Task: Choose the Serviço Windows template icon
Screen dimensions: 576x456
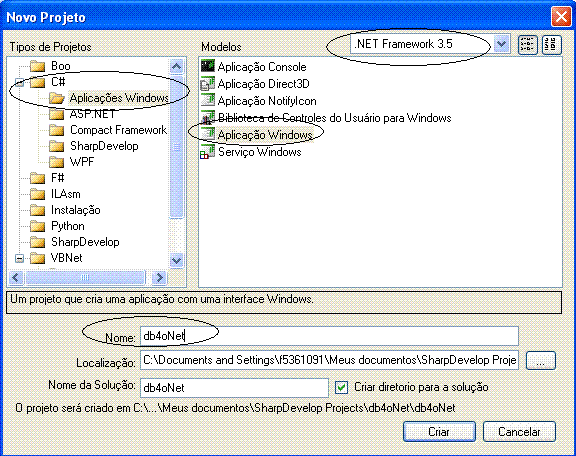Action: pyautogui.click(x=208, y=151)
